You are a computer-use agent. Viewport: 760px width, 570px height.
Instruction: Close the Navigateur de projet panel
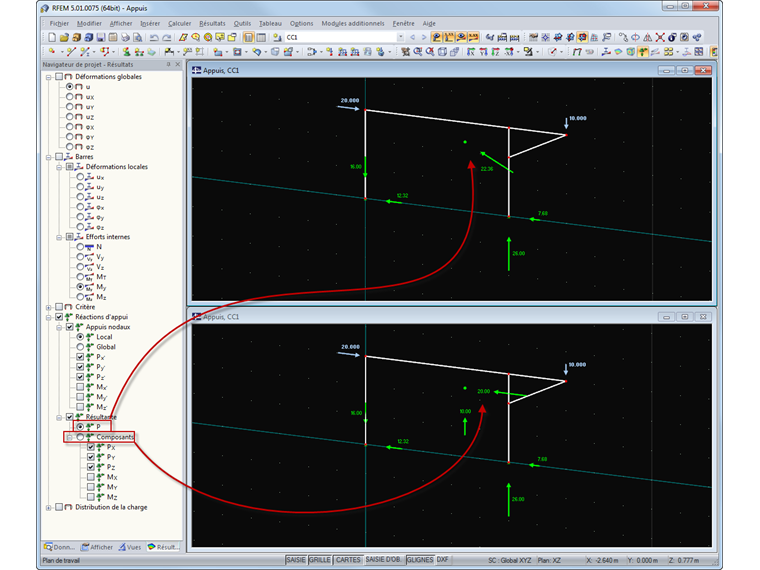tap(178, 64)
